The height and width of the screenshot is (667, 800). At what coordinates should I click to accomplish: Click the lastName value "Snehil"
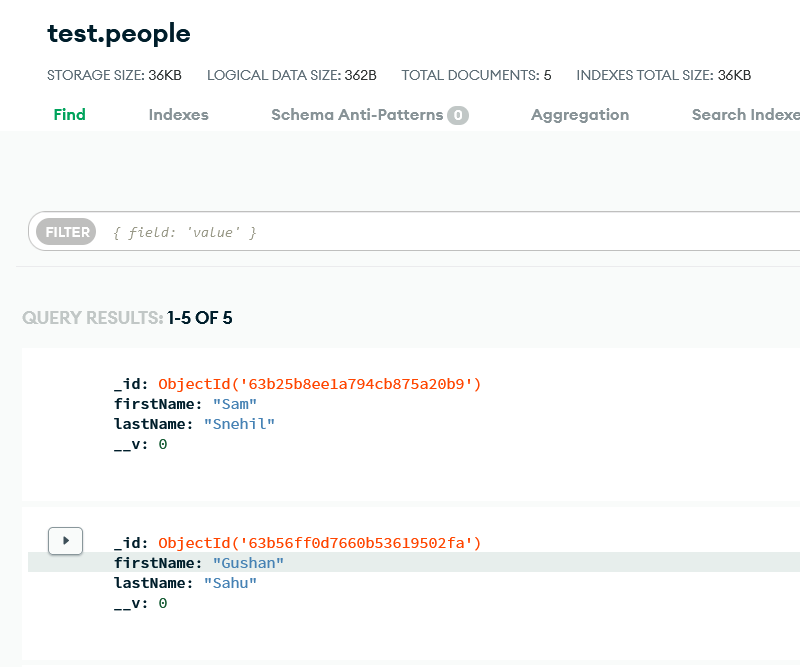(x=239, y=424)
